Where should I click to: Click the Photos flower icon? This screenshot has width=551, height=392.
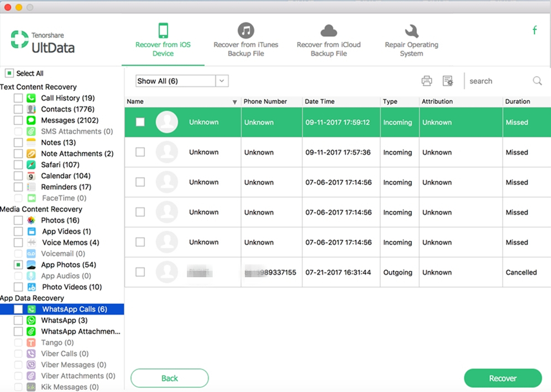click(32, 220)
